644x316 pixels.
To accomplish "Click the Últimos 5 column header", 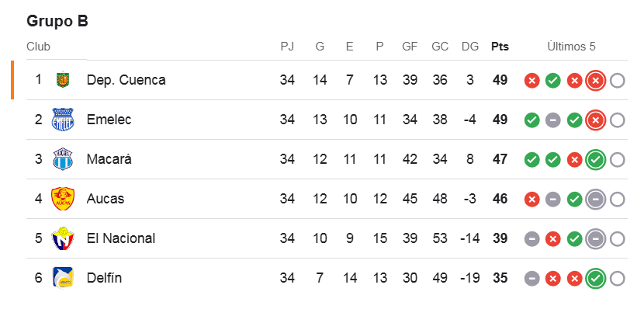I will coord(571,47).
